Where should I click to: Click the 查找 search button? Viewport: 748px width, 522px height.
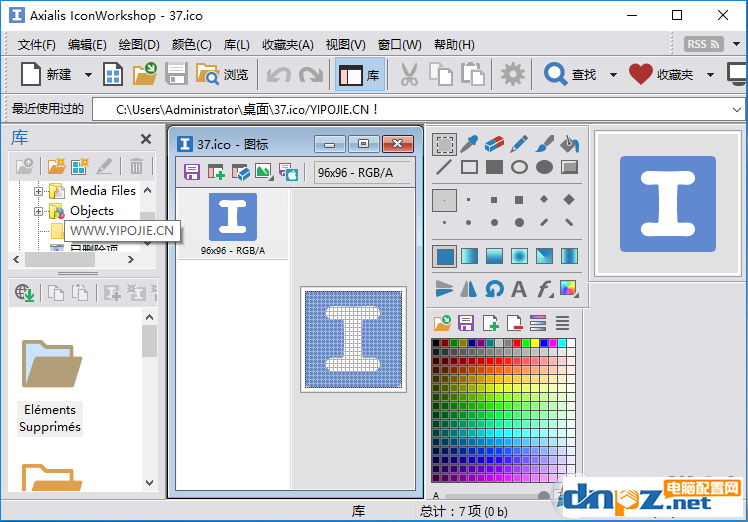point(571,75)
